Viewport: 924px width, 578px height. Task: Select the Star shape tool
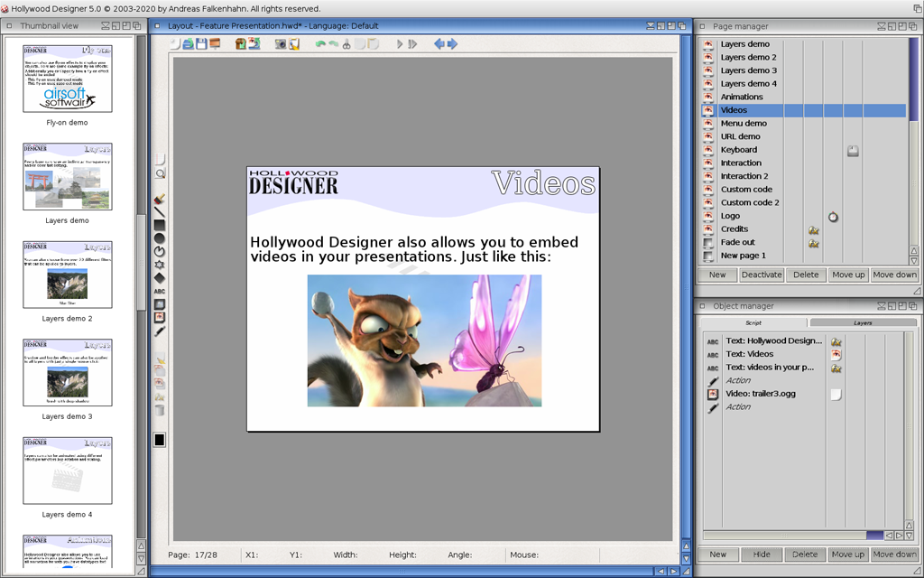click(x=160, y=265)
